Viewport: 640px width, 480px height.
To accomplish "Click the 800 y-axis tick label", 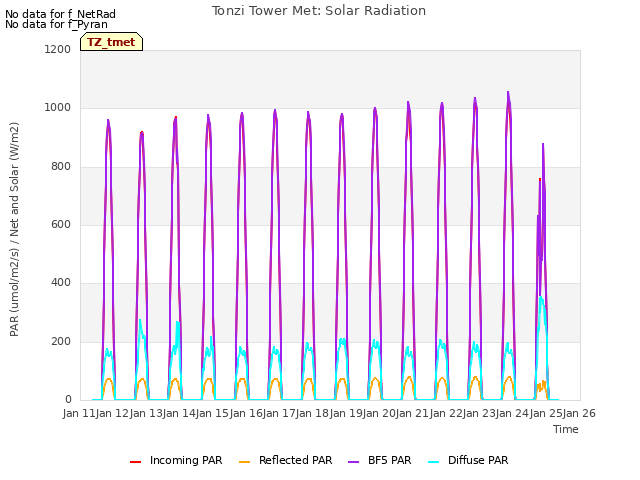I will pos(61,167).
